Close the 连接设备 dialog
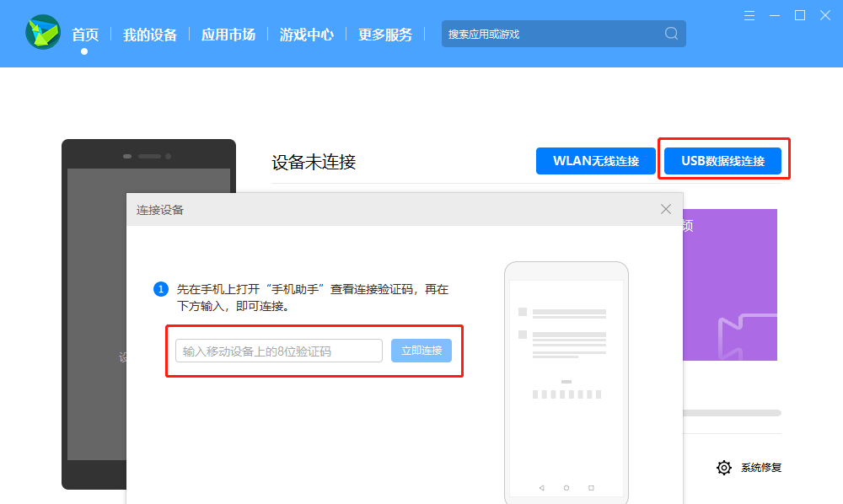The height and width of the screenshot is (504, 843). pyautogui.click(x=666, y=209)
